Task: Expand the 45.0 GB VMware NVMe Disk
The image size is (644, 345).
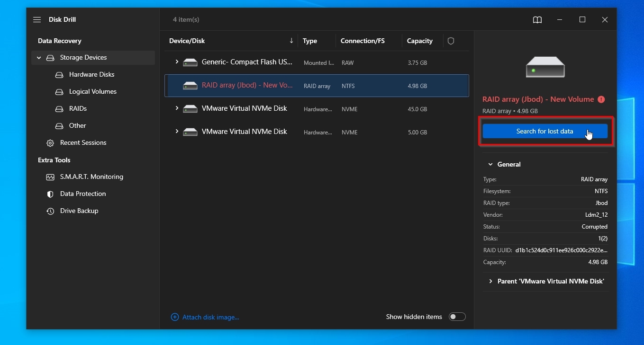Action: (x=177, y=108)
